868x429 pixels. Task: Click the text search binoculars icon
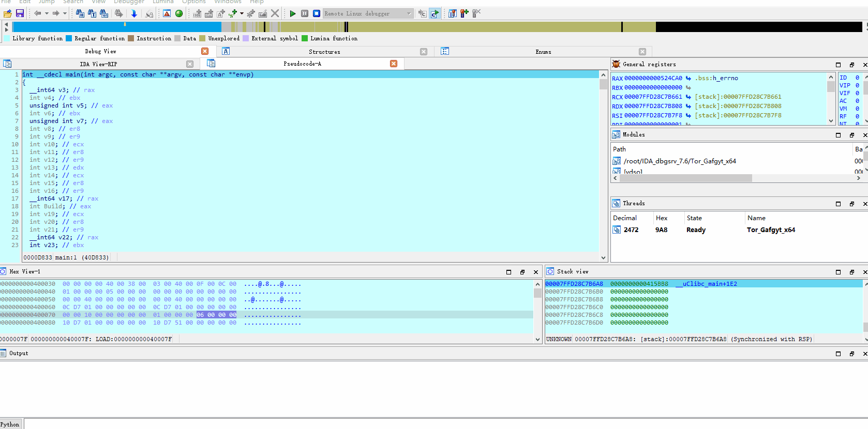(92, 13)
